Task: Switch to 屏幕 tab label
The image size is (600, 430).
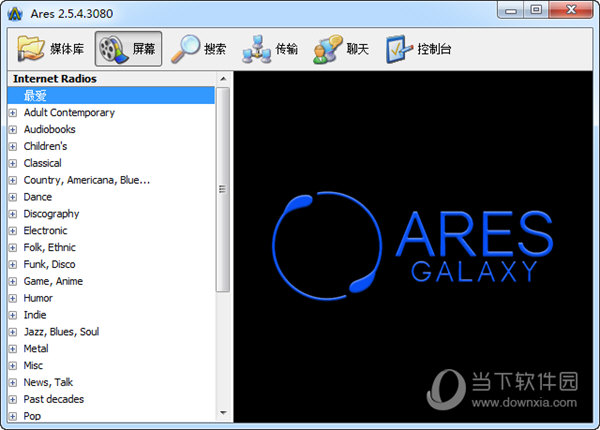Action: coord(144,49)
